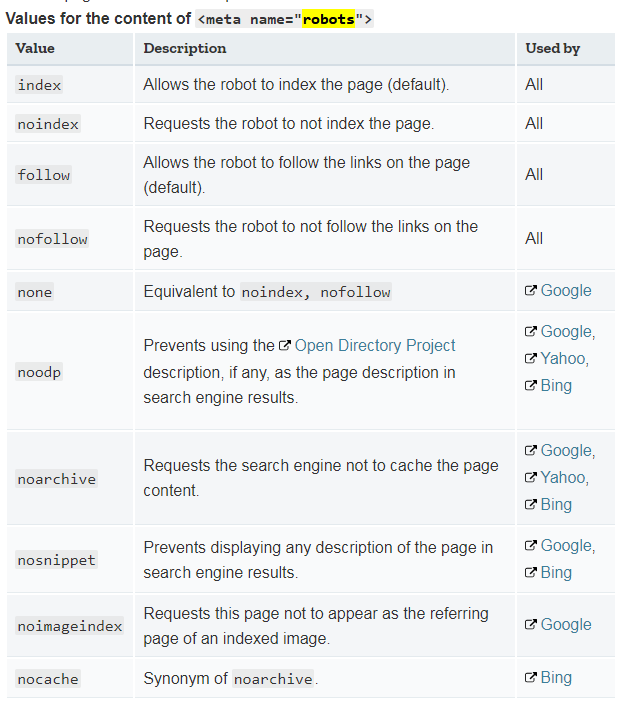Click the external-link icon in the noimageindex row
The image size is (626, 708).
click(531, 624)
